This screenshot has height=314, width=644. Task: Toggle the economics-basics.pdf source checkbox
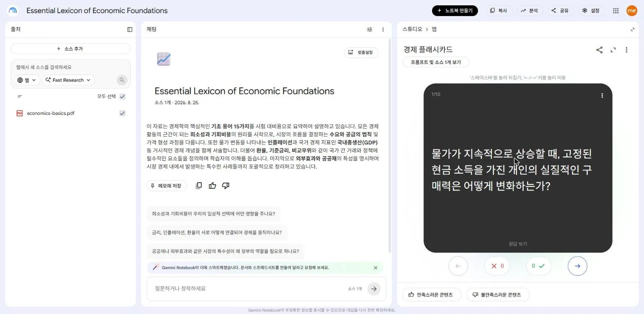[122, 113]
